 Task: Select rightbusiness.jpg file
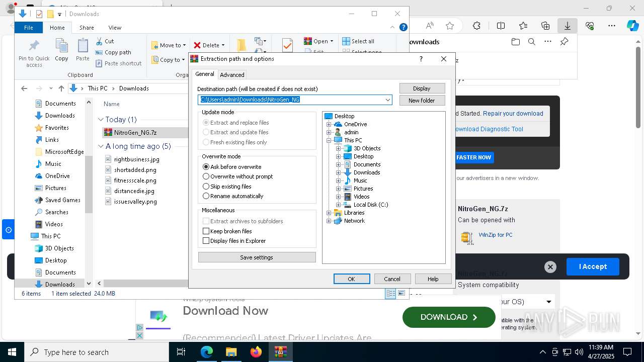pos(136,159)
